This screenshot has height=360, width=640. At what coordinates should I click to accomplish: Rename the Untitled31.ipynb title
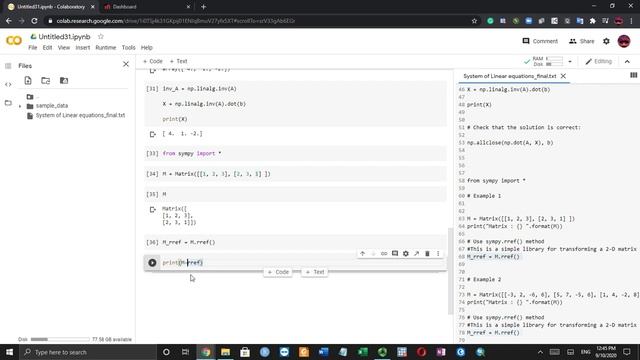(x=64, y=37)
